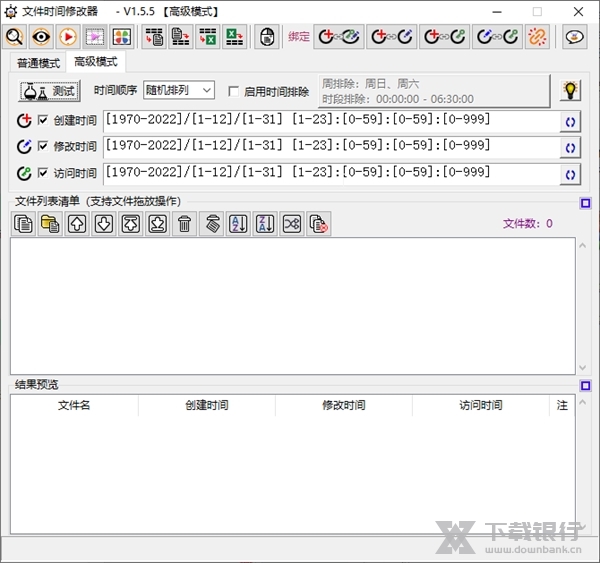Click the file list scrollbar up arrow
This screenshot has width=600, height=563.
583,246
